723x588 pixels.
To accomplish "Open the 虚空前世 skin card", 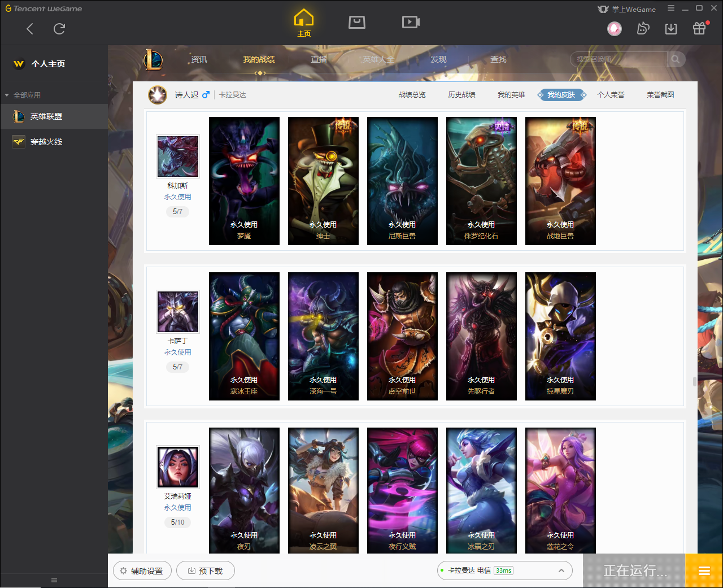I will point(402,336).
